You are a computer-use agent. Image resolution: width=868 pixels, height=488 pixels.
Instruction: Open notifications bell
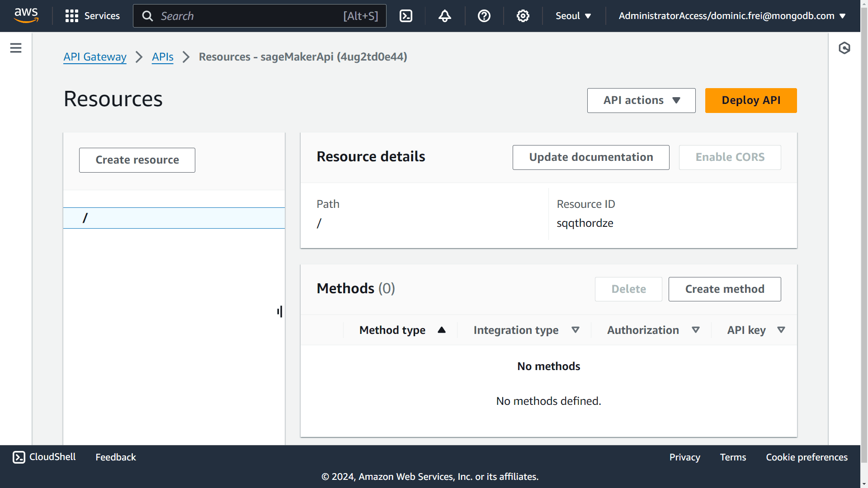444,16
